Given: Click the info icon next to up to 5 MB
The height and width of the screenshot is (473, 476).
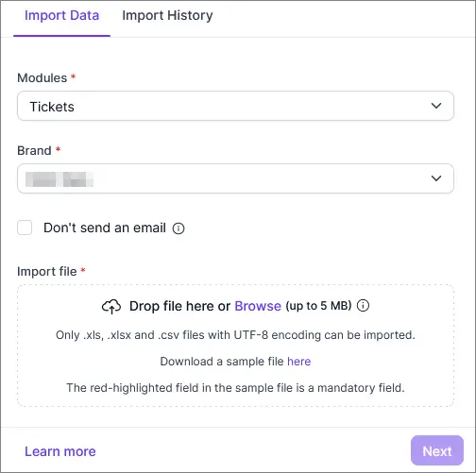Looking at the screenshot, I should (363, 305).
